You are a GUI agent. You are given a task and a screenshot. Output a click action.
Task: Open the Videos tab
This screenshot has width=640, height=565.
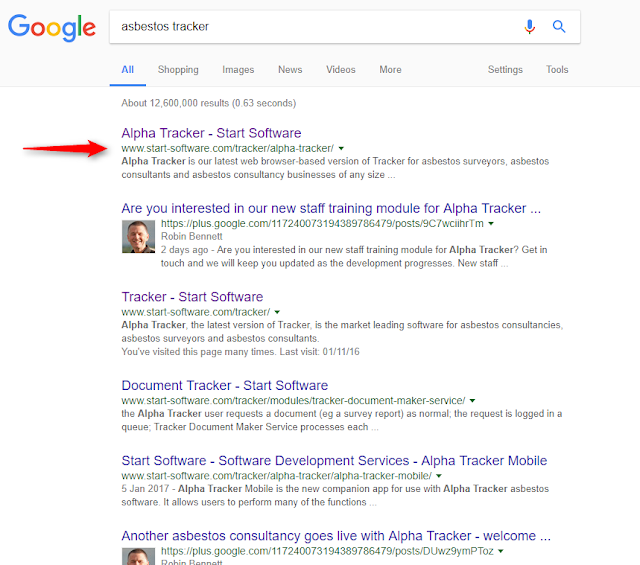(341, 70)
